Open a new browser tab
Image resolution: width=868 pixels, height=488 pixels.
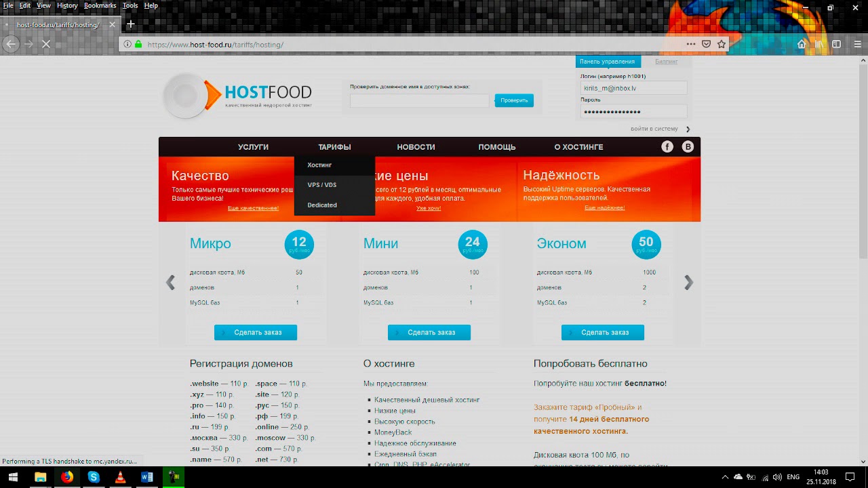tap(131, 24)
